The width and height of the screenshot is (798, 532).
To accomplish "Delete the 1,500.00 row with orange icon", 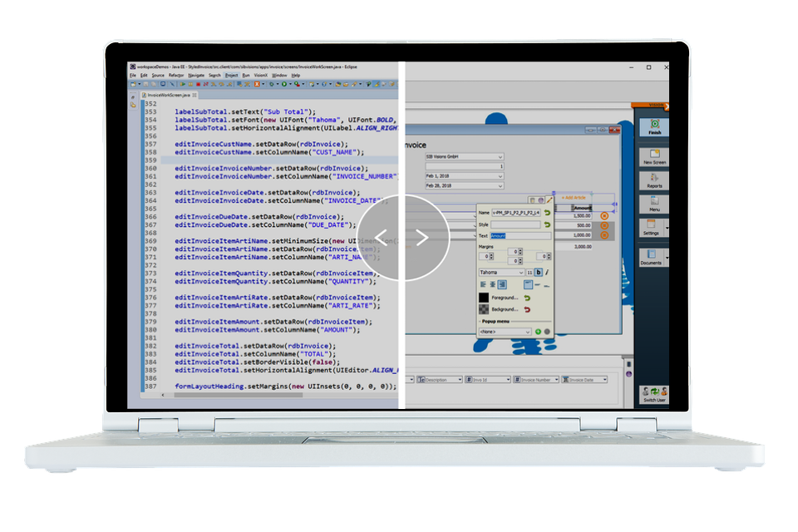I will [x=604, y=216].
